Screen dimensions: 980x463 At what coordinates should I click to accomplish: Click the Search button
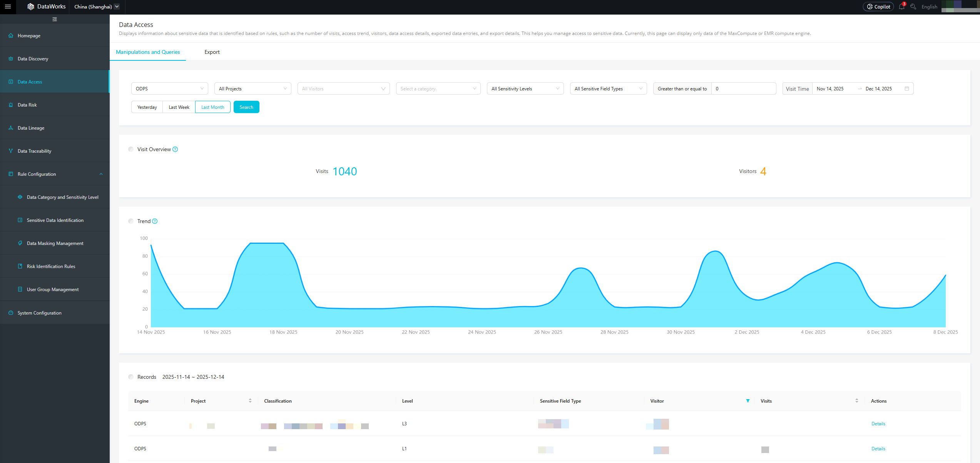(246, 107)
